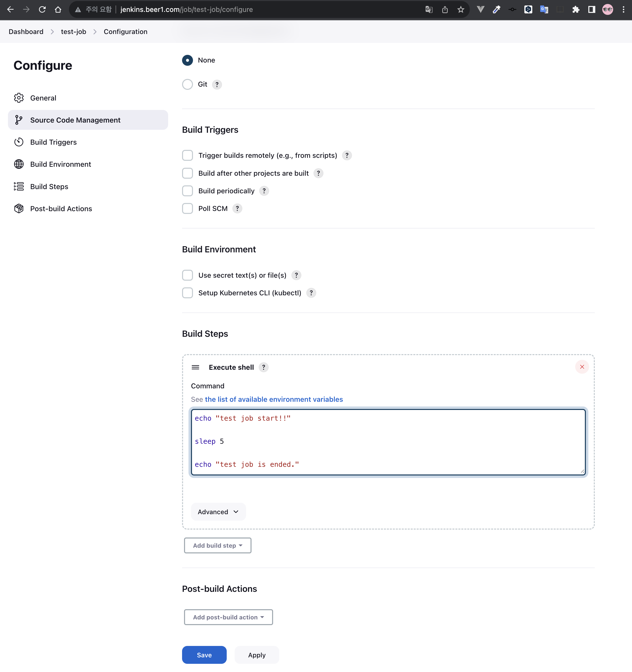Viewport: 632px width, 672px height.
Task: Open the Add post-build action dropdown
Action: coord(228,617)
